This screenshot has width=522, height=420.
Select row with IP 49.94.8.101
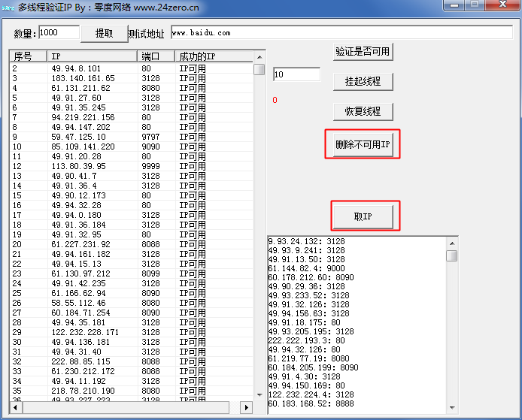click(x=132, y=68)
